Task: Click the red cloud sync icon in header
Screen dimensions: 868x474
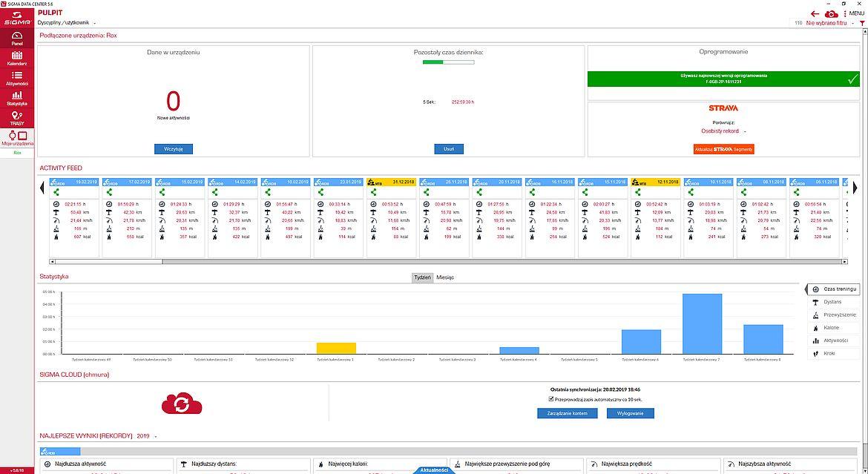Action: point(832,13)
